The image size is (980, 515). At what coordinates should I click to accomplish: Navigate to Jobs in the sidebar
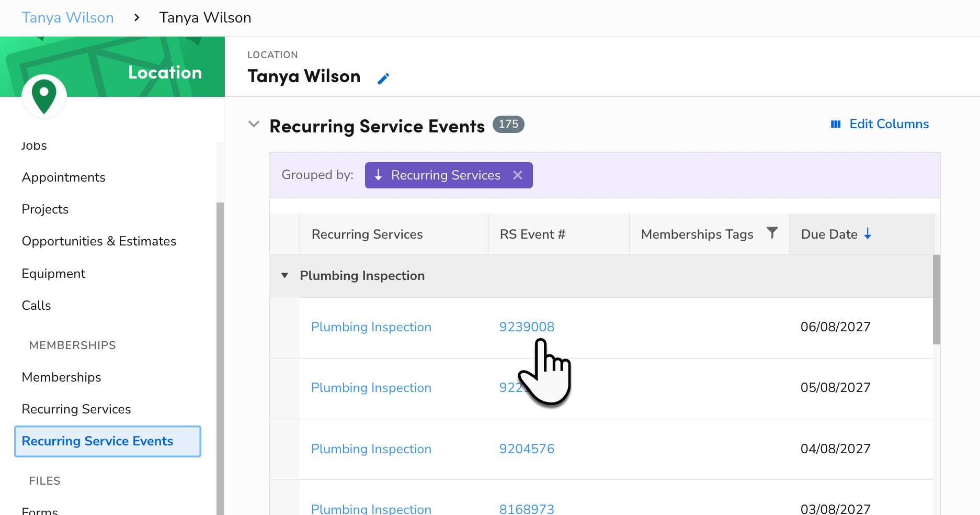pyautogui.click(x=33, y=145)
